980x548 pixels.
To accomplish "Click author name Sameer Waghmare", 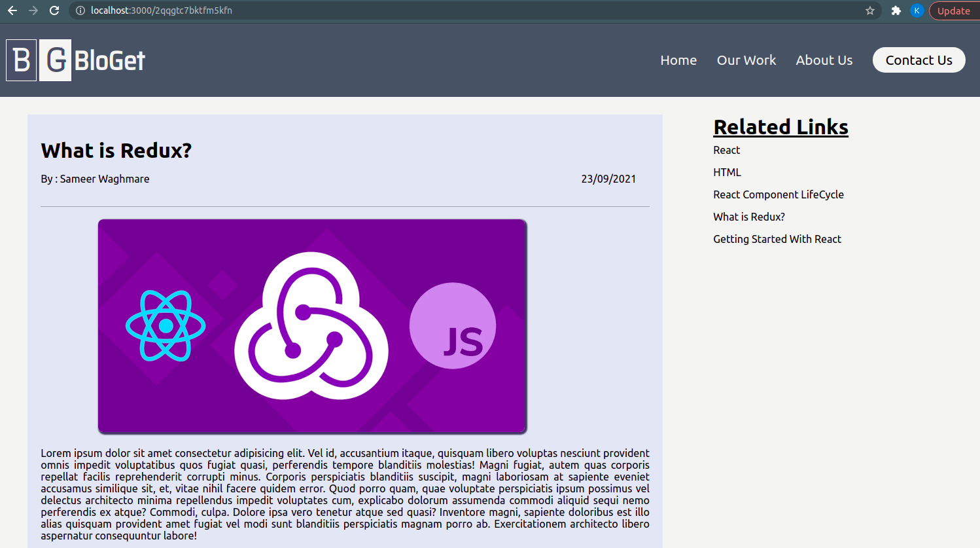I will coord(105,179).
